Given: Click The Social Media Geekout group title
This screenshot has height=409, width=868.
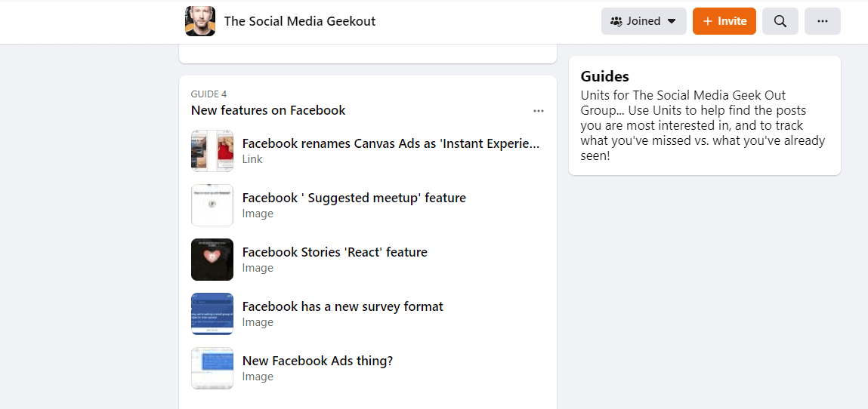Looking at the screenshot, I should click(x=299, y=21).
